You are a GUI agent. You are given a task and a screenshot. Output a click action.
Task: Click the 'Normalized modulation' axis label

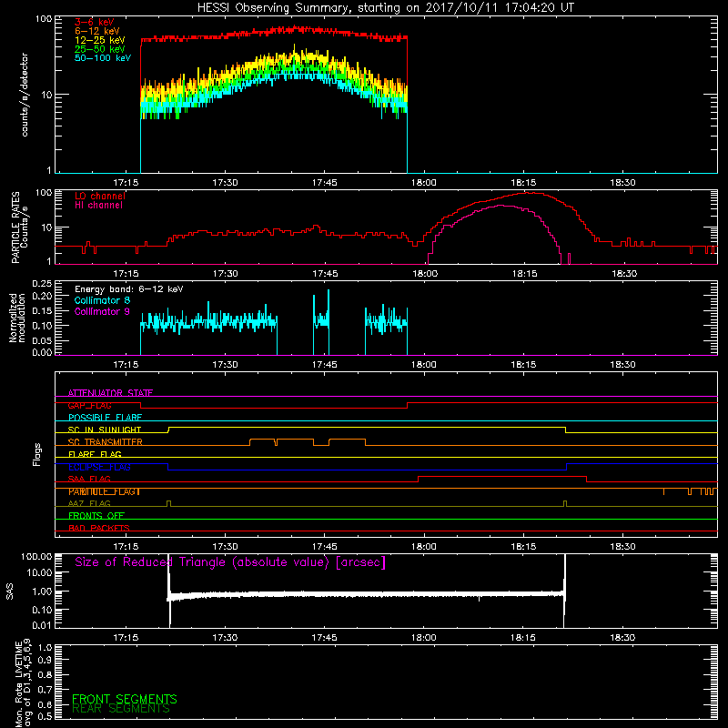(x=17, y=318)
